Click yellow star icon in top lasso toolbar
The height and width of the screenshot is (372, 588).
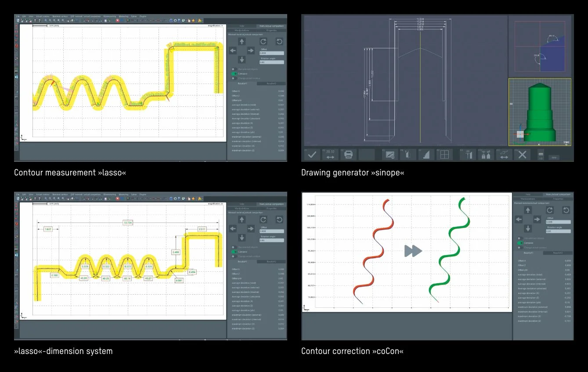pyautogui.click(x=193, y=20)
